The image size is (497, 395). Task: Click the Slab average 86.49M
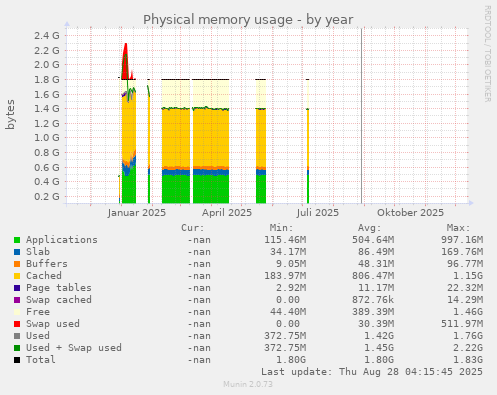pyautogui.click(x=376, y=252)
